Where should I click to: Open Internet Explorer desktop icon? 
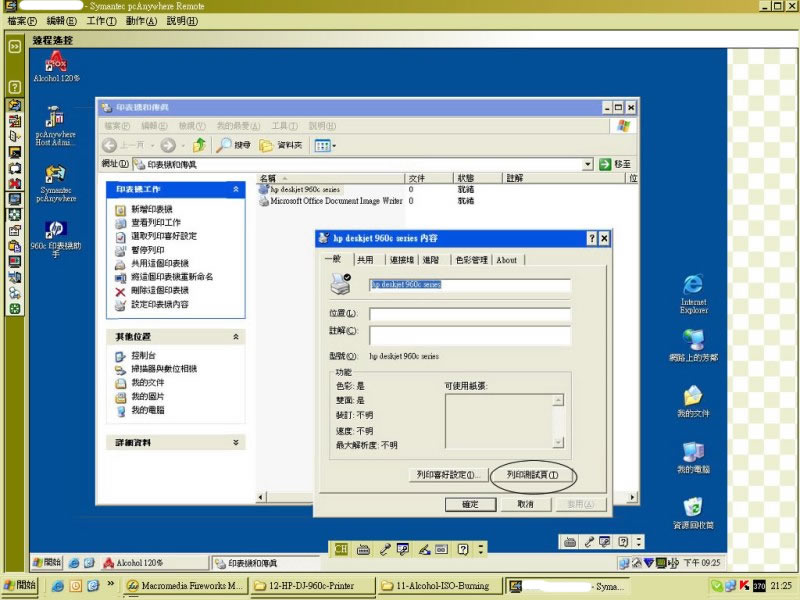(693, 294)
